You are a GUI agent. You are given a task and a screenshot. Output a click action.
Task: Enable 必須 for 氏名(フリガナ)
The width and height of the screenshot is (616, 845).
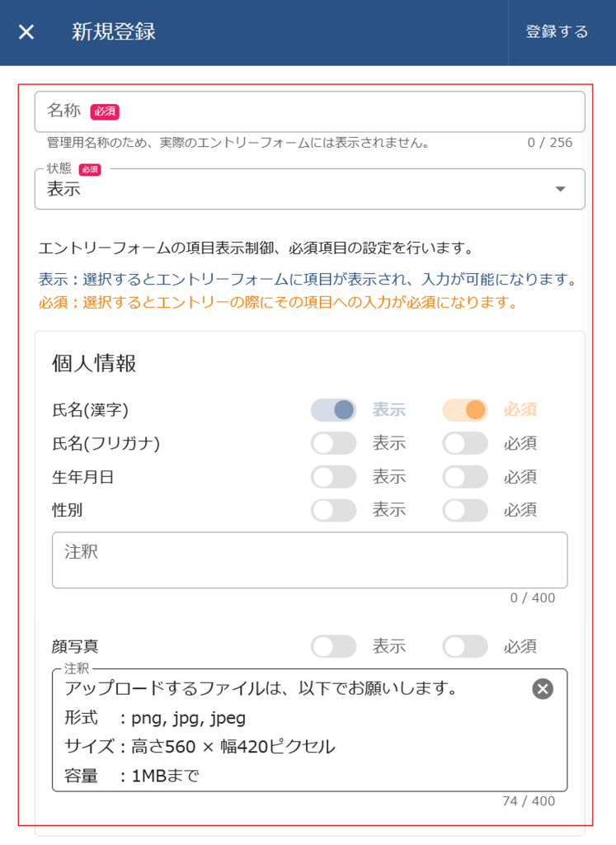click(466, 443)
